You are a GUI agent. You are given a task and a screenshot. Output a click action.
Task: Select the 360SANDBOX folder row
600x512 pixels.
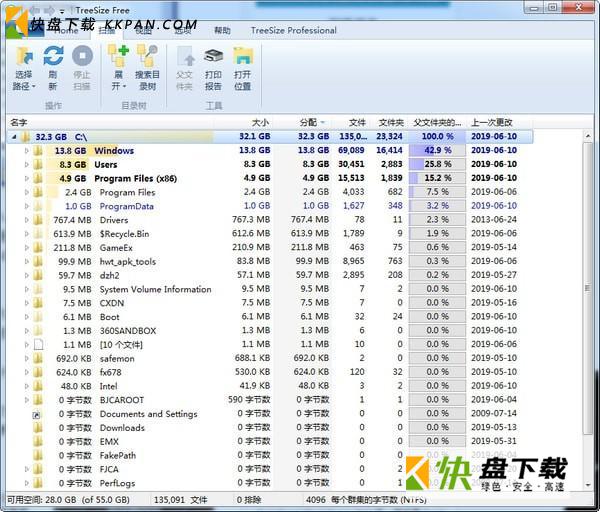click(272, 331)
